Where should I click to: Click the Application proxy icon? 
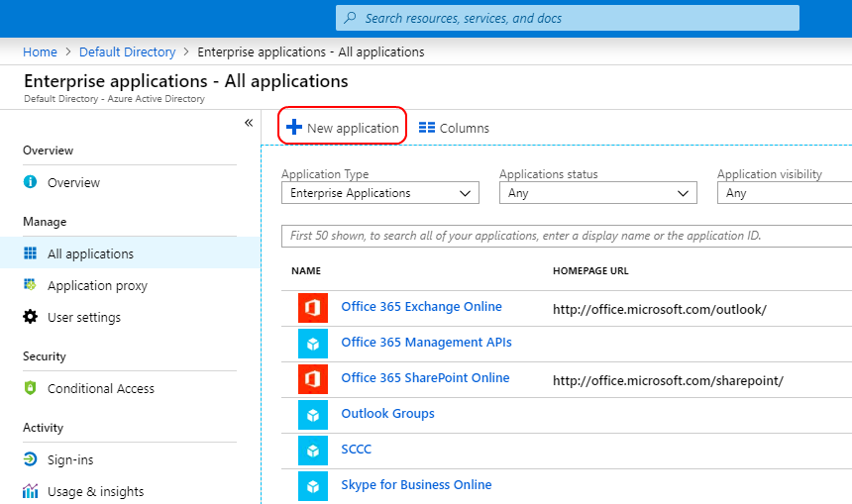(x=30, y=284)
